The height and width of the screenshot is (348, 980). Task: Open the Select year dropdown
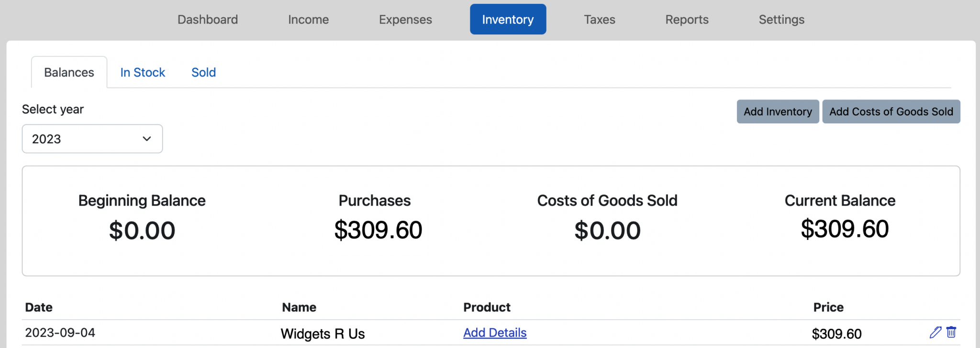92,139
